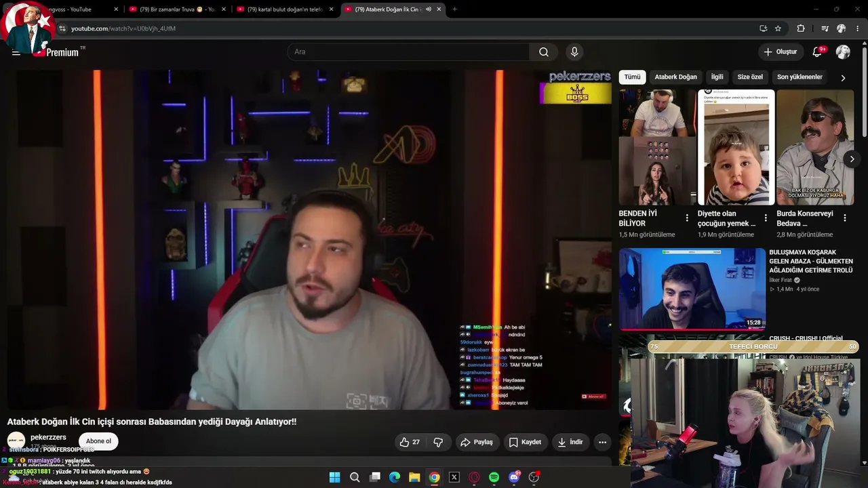Select the Son yüklenenler filter chip

click(800, 77)
